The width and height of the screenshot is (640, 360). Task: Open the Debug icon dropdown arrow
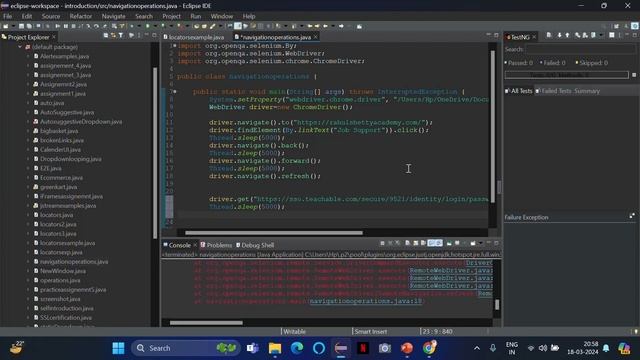click(140, 26)
